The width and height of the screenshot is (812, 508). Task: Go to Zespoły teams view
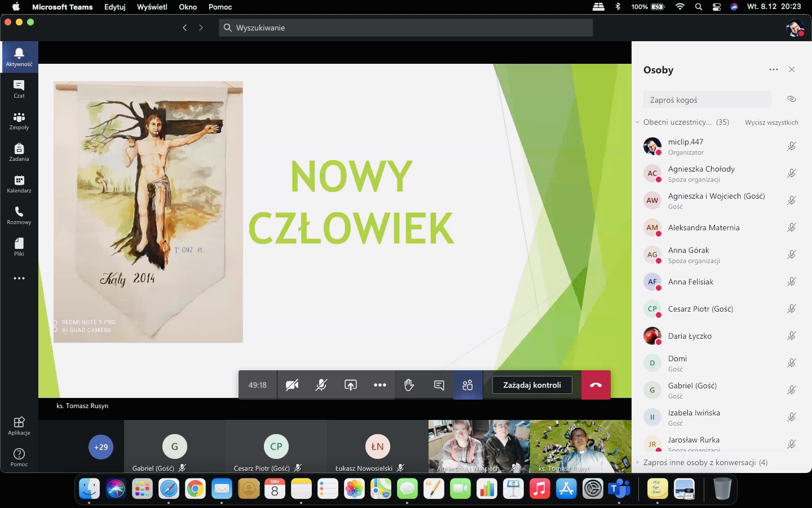[x=19, y=120]
